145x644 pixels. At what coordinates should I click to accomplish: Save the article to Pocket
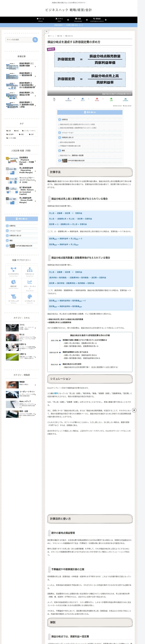97,99
